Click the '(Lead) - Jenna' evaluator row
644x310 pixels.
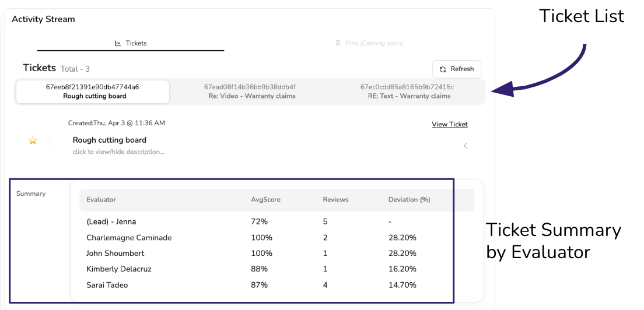click(111, 222)
